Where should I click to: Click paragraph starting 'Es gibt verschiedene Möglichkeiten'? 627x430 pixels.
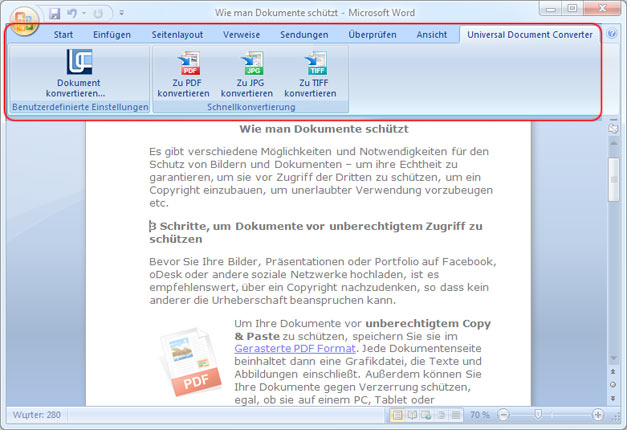tap(321, 177)
